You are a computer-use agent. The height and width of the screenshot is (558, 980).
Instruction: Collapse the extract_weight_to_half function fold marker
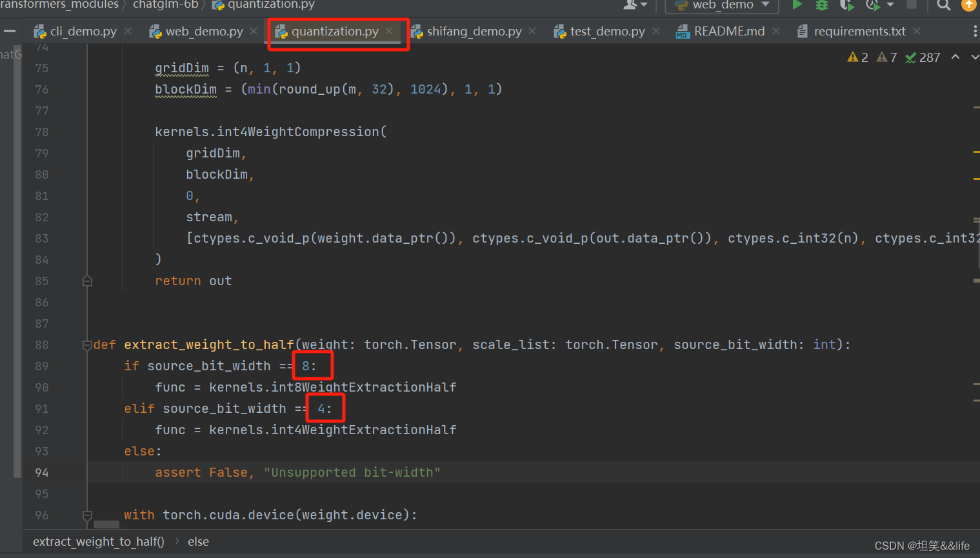(x=87, y=345)
